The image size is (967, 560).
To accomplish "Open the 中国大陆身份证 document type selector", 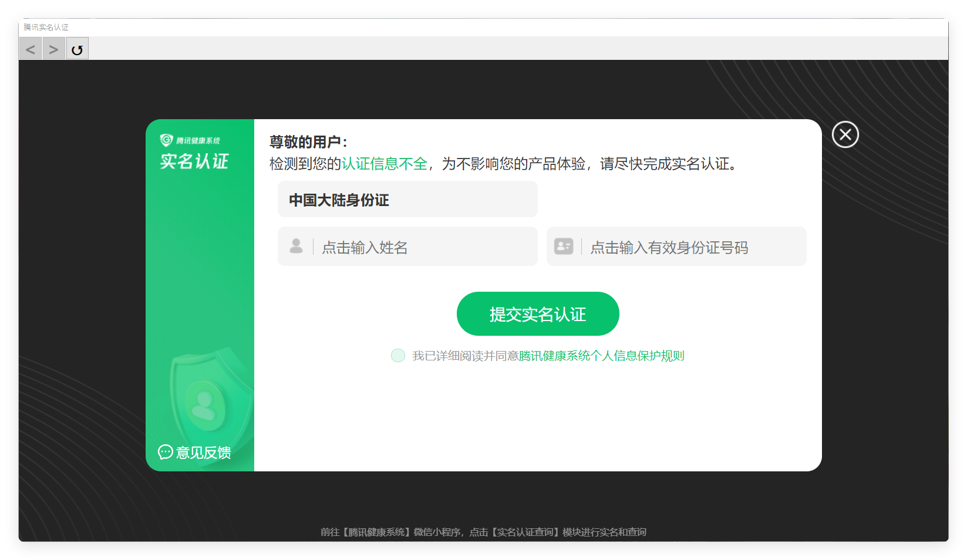I will click(x=407, y=200).
